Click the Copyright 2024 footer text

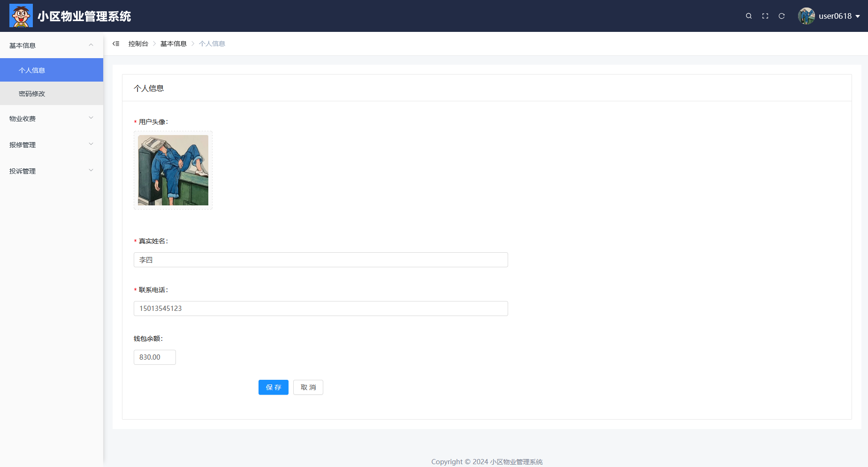[487, 462]
